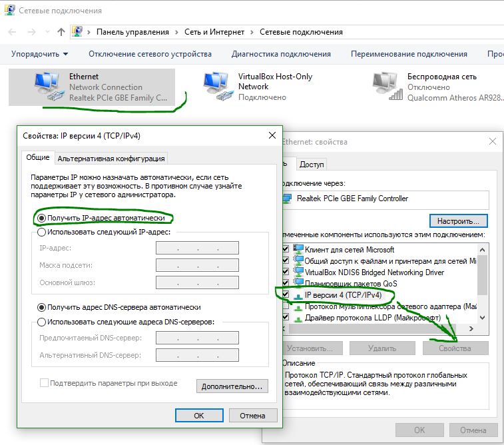This screenshot has height=445, width=504.
Task: Click the Настроить... button
Action: click(458, 221)
